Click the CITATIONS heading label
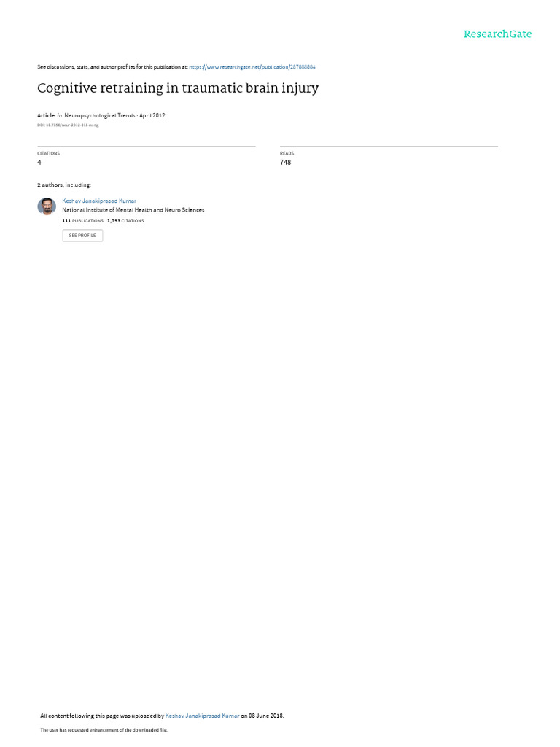Viewport: 560px width, 747px height. 49,153
